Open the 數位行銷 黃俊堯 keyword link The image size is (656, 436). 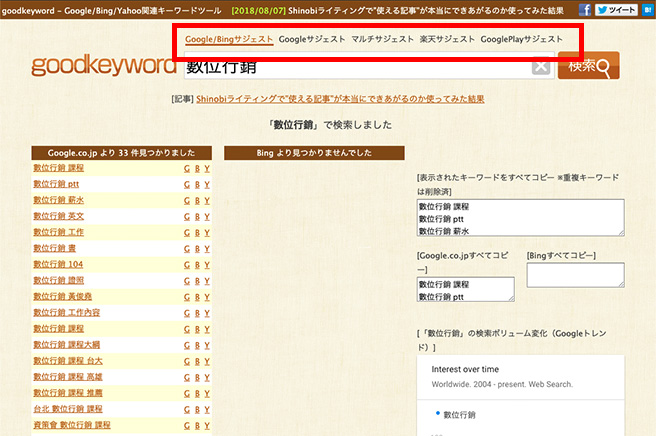tap(62, 296)
